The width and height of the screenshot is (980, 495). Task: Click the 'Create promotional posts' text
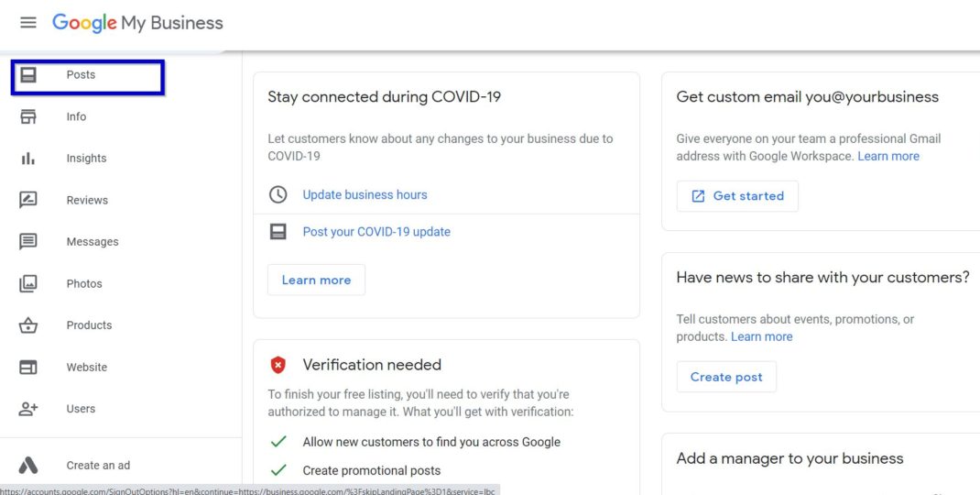tap(372, 470)
